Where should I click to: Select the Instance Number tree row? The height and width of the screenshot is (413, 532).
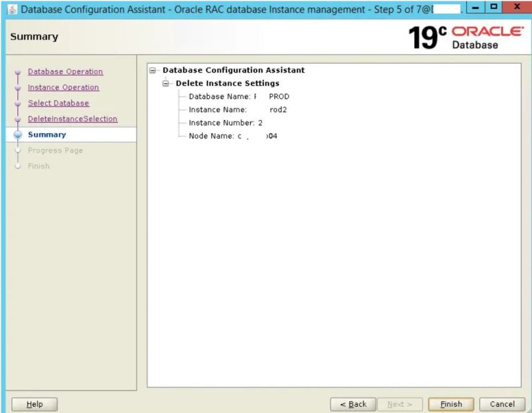point(225,123)
